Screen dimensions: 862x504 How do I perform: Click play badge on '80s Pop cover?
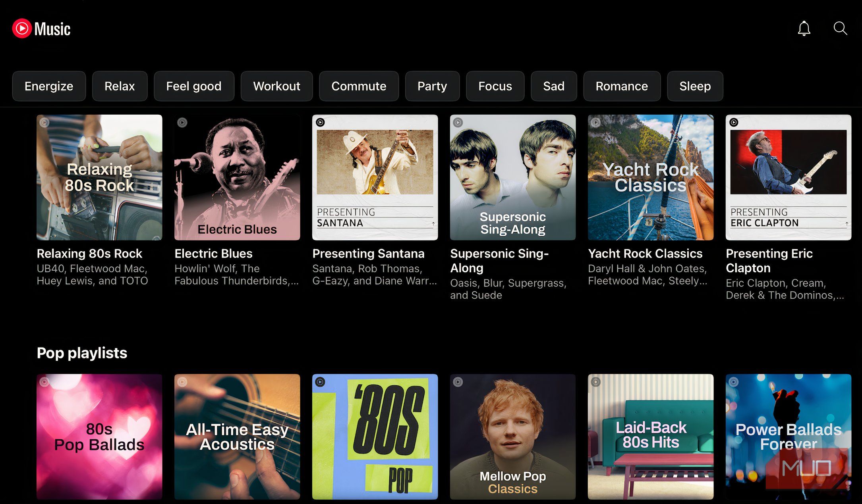(x=320, y=382)
